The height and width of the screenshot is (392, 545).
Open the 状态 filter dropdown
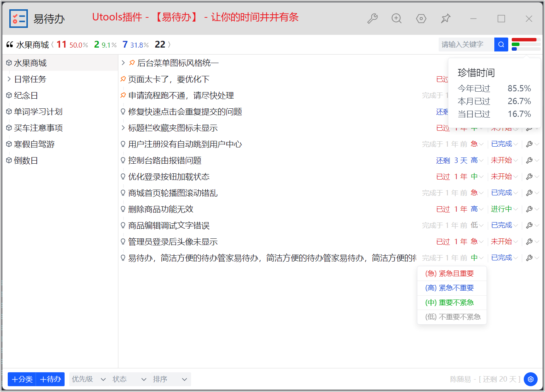129,379
